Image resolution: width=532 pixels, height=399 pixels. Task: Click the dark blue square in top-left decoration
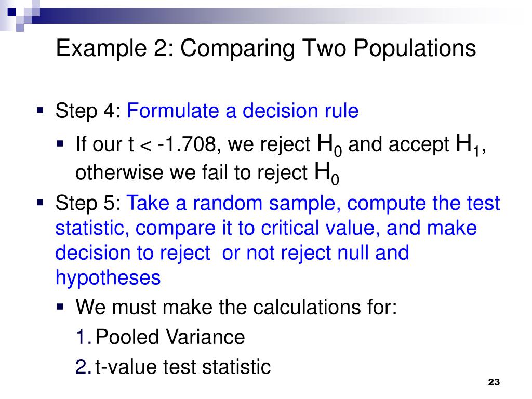pyautogui.click(x=11, y=12)
